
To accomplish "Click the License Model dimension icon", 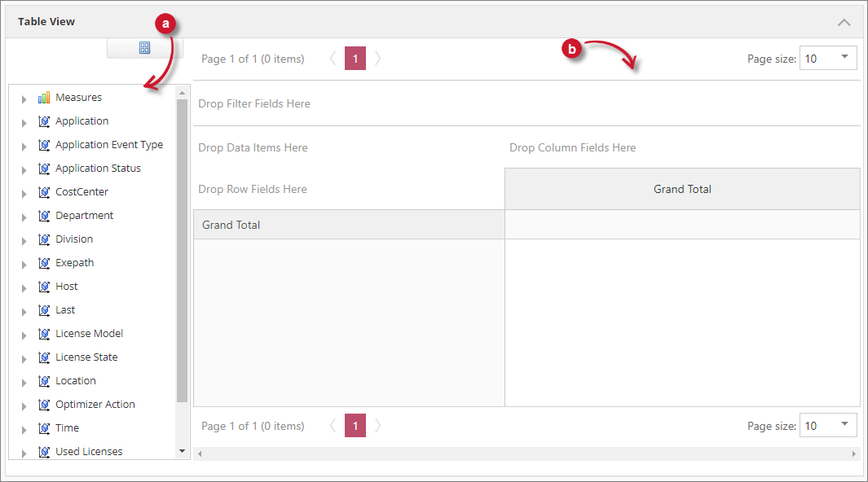I will pos(44,334).
